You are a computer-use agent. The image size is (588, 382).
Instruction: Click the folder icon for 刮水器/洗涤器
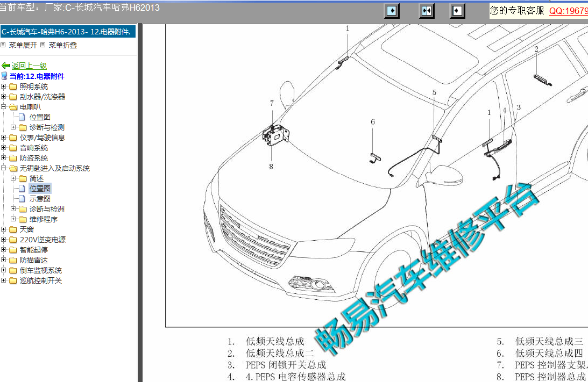click(x=13, y=97)
